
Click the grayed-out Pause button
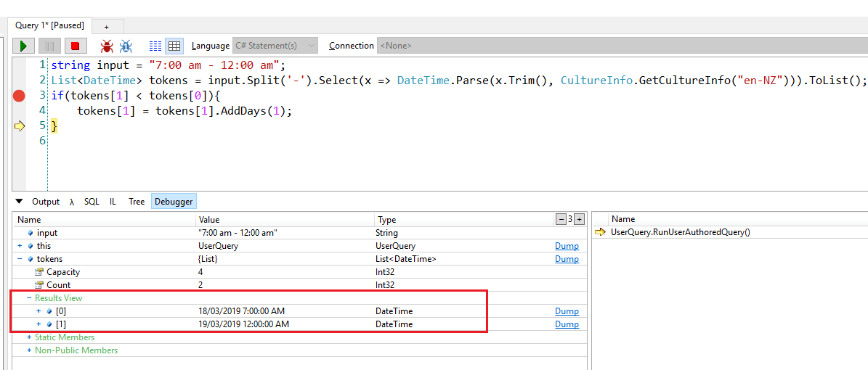49,46
